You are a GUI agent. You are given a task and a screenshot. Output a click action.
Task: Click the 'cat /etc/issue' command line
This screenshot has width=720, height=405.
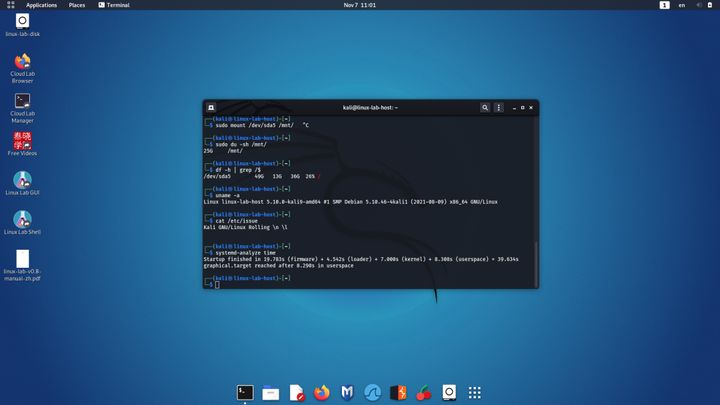pyautogui.click(x=236, y=221)
